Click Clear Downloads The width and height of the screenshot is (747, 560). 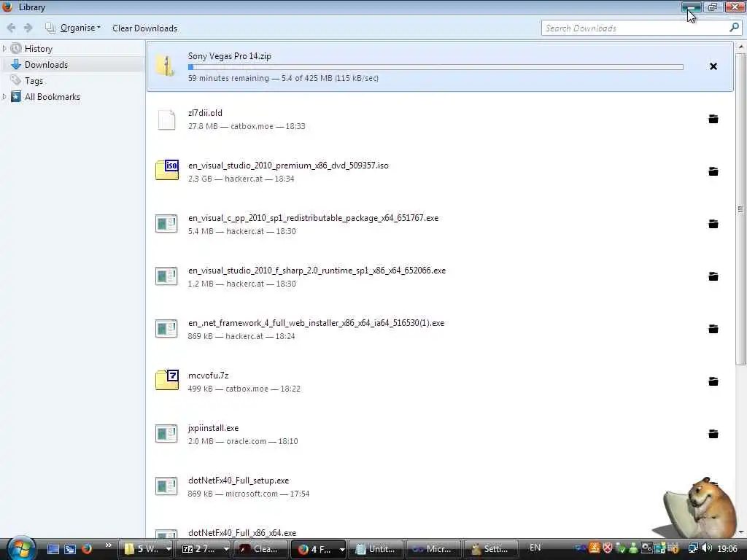pos(145,28)
